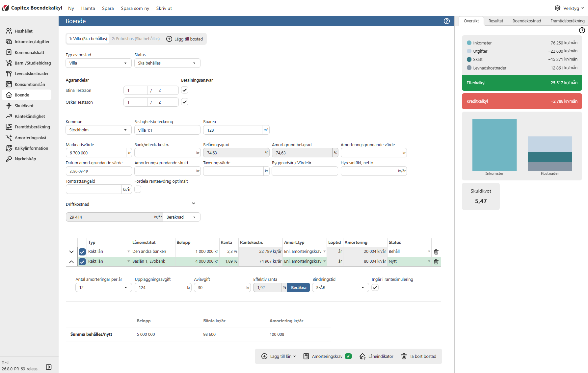Click the Skatt dark teal legend dot

click(469, 59)
